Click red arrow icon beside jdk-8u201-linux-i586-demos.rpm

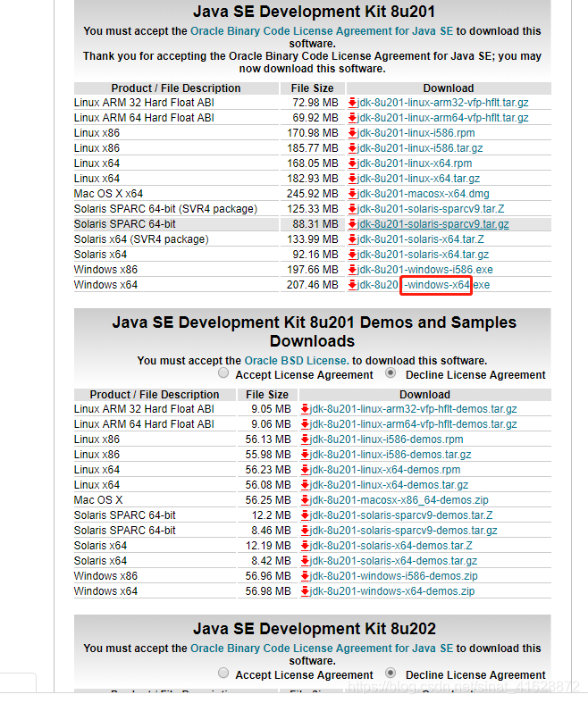pos(305,439)
